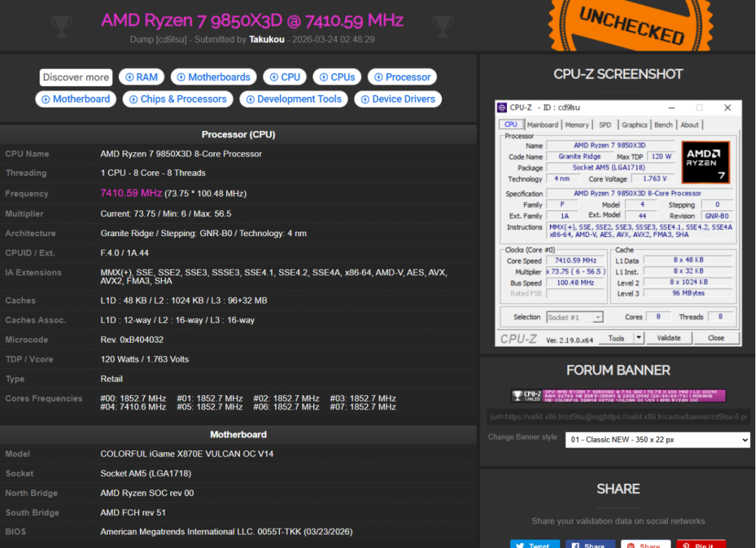Click the Socket AMD5 (LGA1718) motherboard value
The width and height of the screenshot is (756, 548).
[145, 474]
